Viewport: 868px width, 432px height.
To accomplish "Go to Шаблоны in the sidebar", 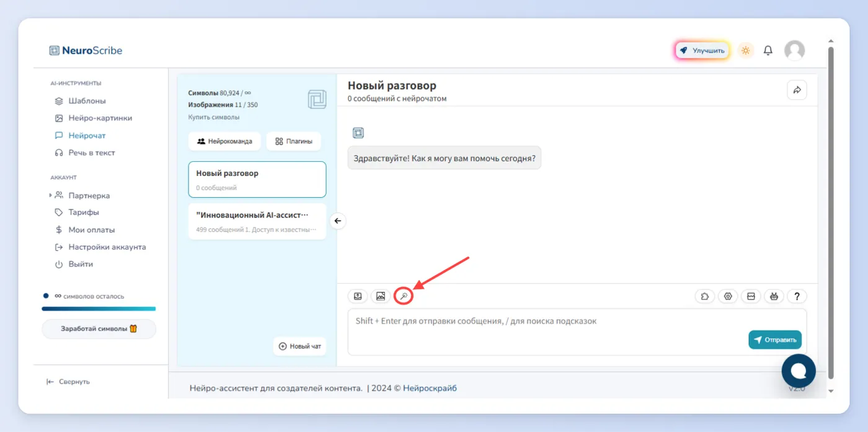I will 80,101.
